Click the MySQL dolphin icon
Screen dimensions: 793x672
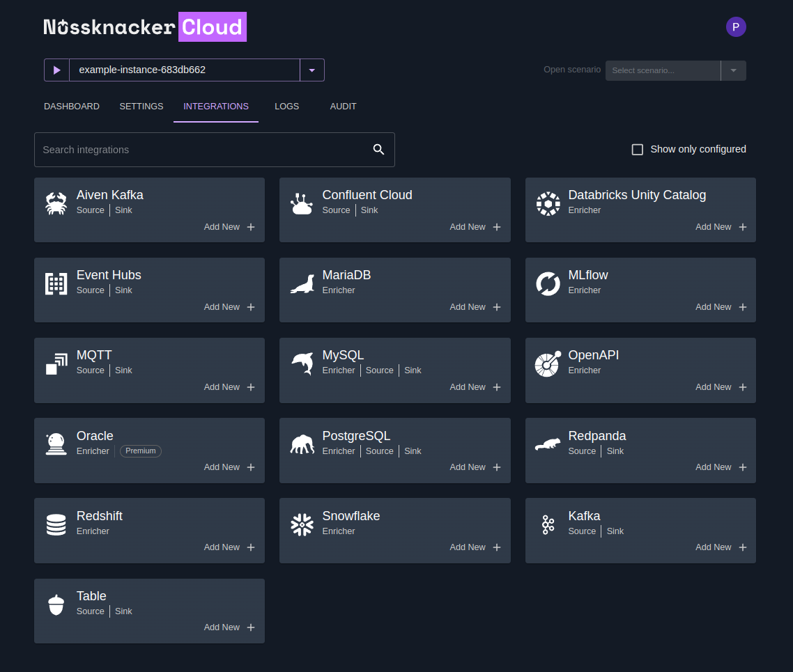coord(302,364)
